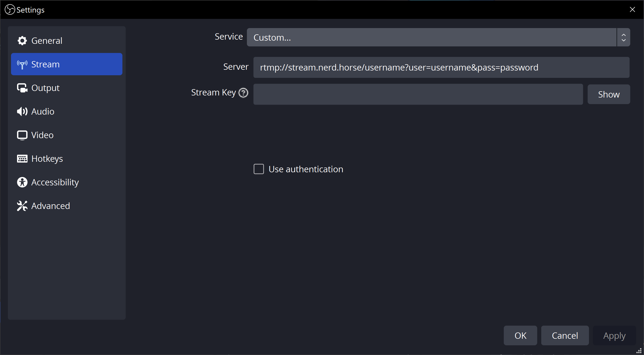This screenshot has width=644, height=355.
Task: Click the Apply button
Action: (614, 336)
